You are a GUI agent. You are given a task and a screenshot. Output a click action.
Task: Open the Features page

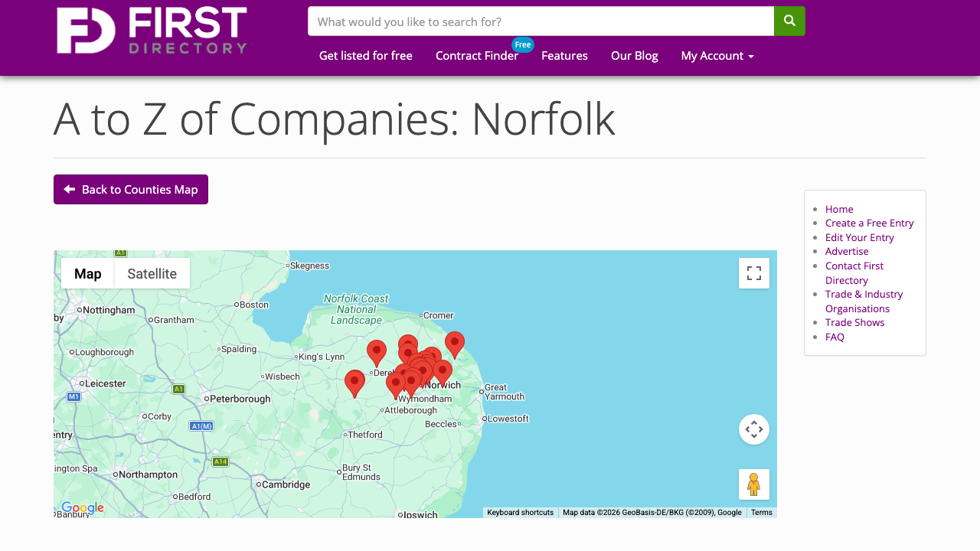click(x=564, y=56)
